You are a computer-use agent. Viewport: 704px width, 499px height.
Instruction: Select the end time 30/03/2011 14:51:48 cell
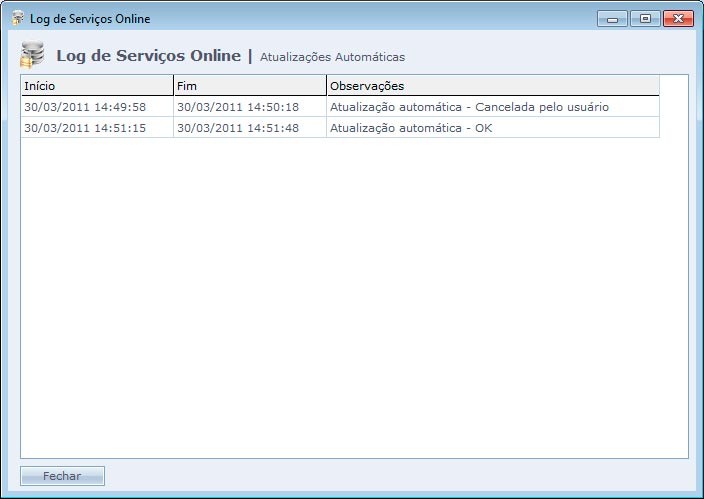click(238, 128)
